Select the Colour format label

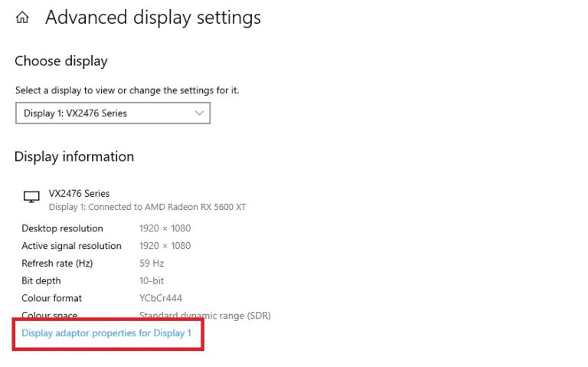52,298
